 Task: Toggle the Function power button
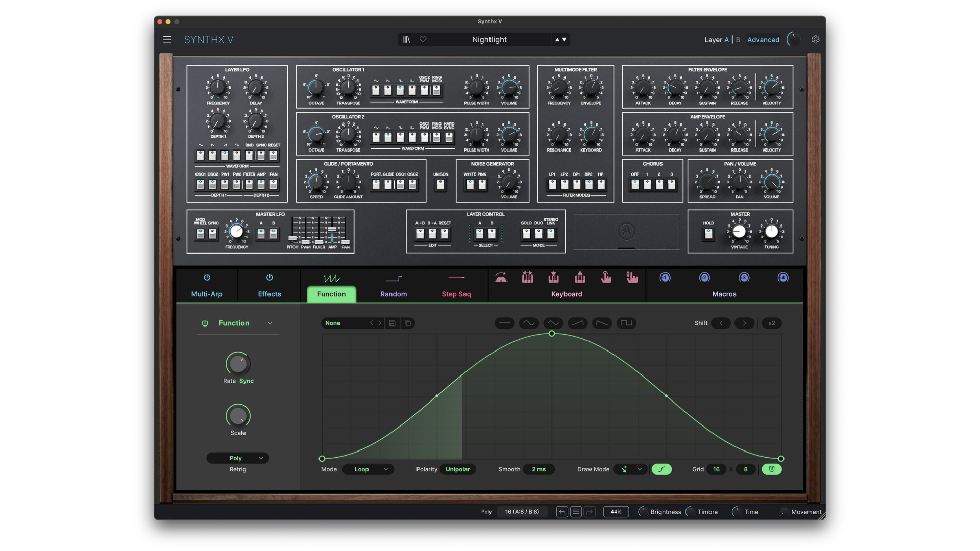click(x=205, y=323)
